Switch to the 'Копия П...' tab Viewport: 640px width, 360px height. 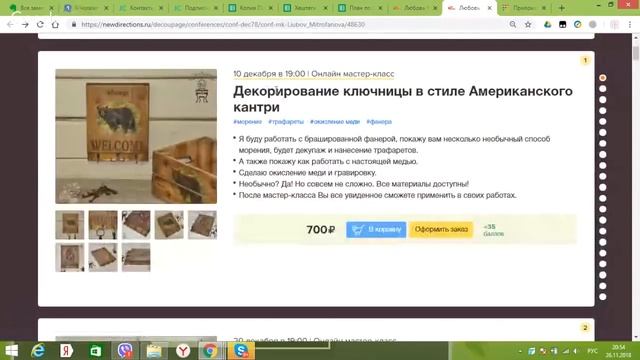coord(251,8)
